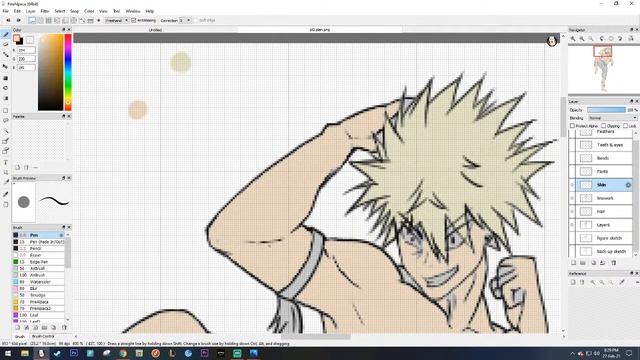Toggle the AntiAliasing checkbox
This screenshot has height=360, width=640.
click(x=134, y=20)
